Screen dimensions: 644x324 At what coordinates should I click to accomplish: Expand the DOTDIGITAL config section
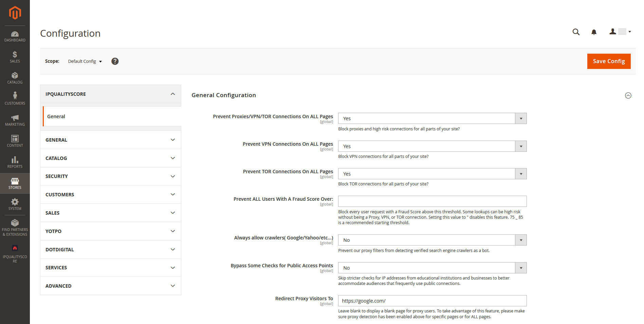click(111, 250)
